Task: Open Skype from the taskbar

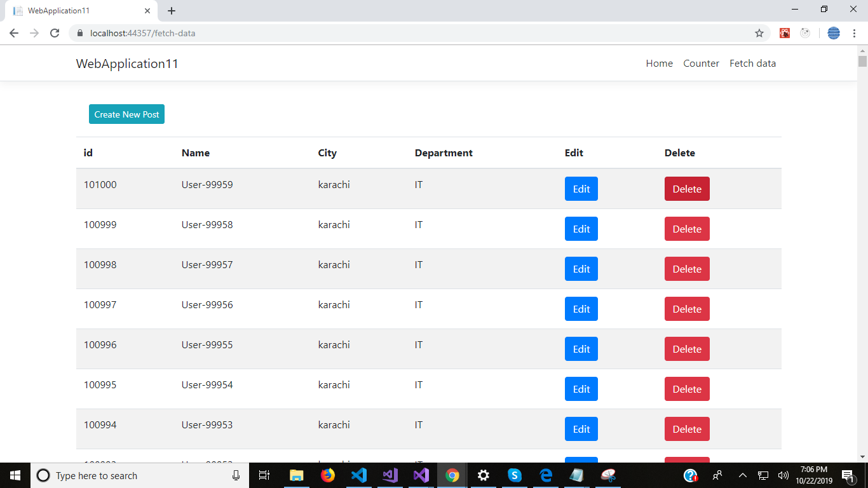Action: click(514, 475)
